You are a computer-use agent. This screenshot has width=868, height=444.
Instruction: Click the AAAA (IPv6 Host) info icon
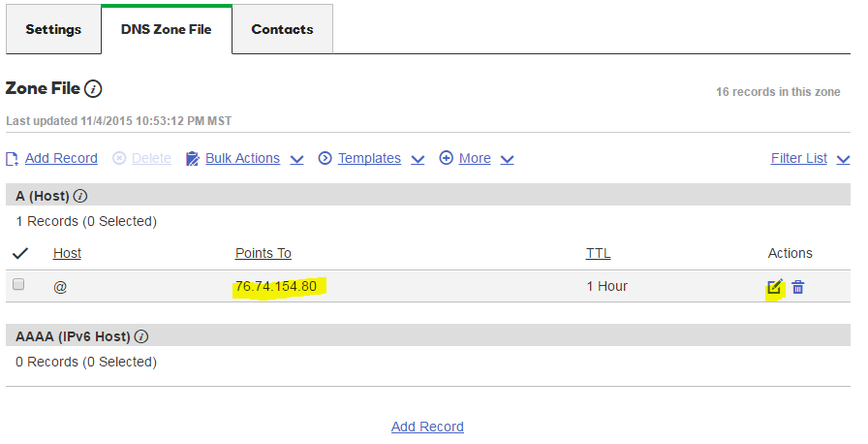141,337
